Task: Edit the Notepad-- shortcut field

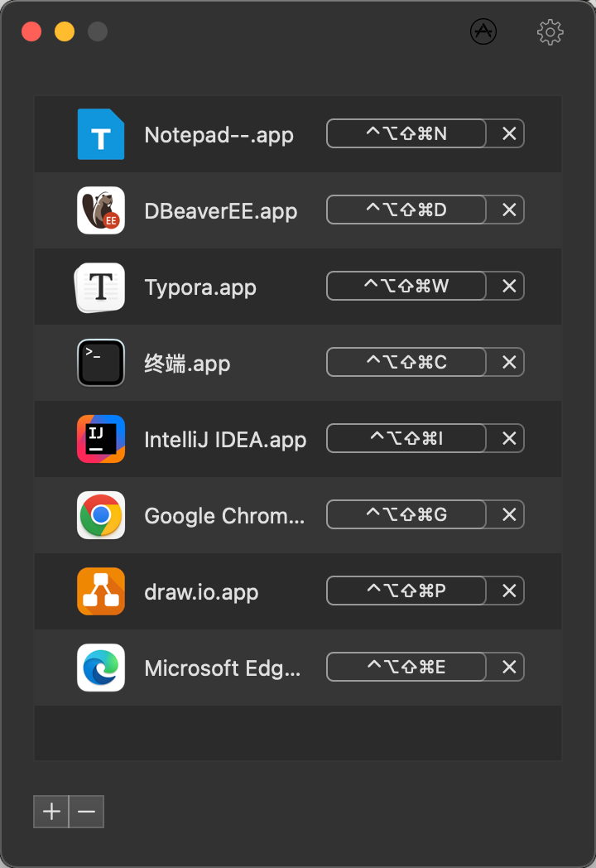Action: 406,133
